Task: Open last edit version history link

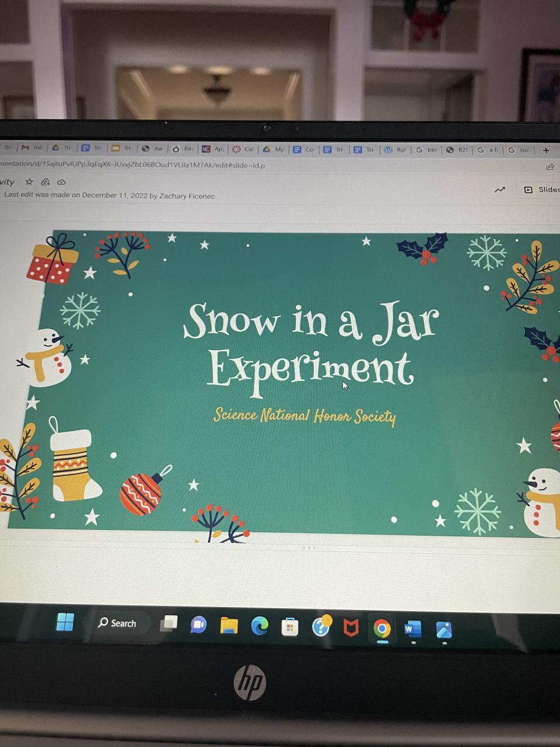Action: tap(110, 196)
